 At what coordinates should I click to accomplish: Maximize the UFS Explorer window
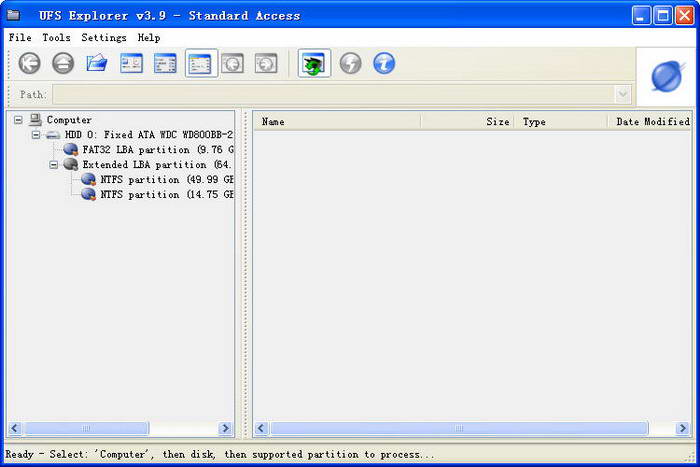(x=663, y=16)
